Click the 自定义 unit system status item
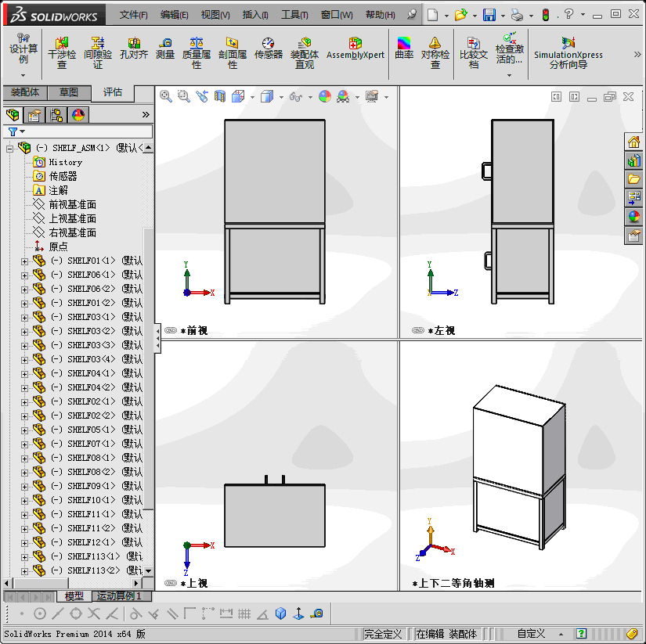Screen dimensions: 646x644 click(x=531, y=634)
